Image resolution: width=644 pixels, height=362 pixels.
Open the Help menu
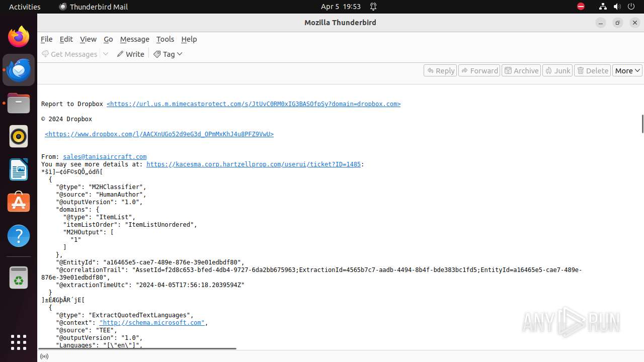point(189,39)
